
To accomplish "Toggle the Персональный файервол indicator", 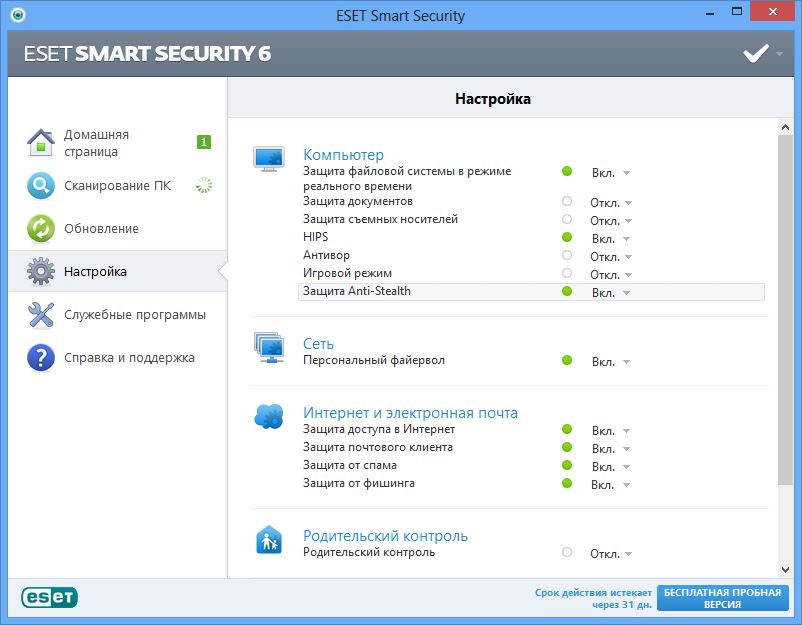I will 567,360.
